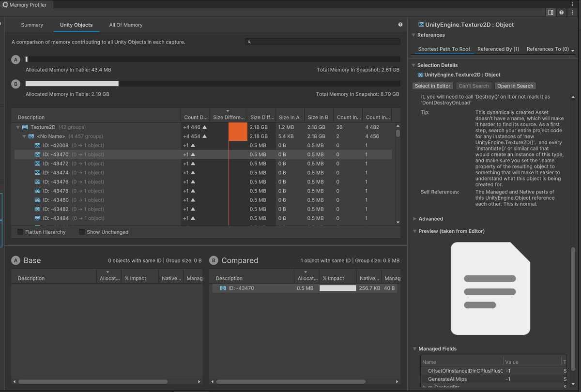Click the texture icon for ID: -42008
This screenshot has height=392, width=581.
tap(38, 146)
